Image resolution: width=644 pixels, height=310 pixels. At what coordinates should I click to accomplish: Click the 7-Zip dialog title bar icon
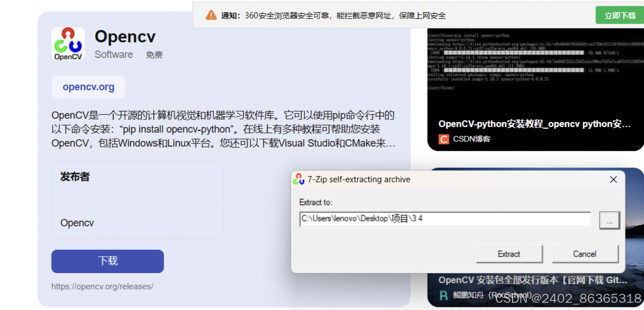click(299, 180)
